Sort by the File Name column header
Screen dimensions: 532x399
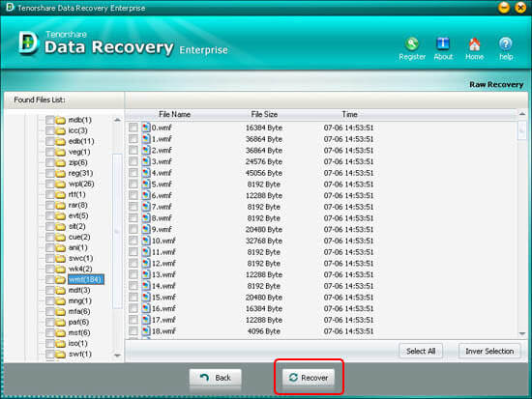pyautogui.click(x=174, y=114)
